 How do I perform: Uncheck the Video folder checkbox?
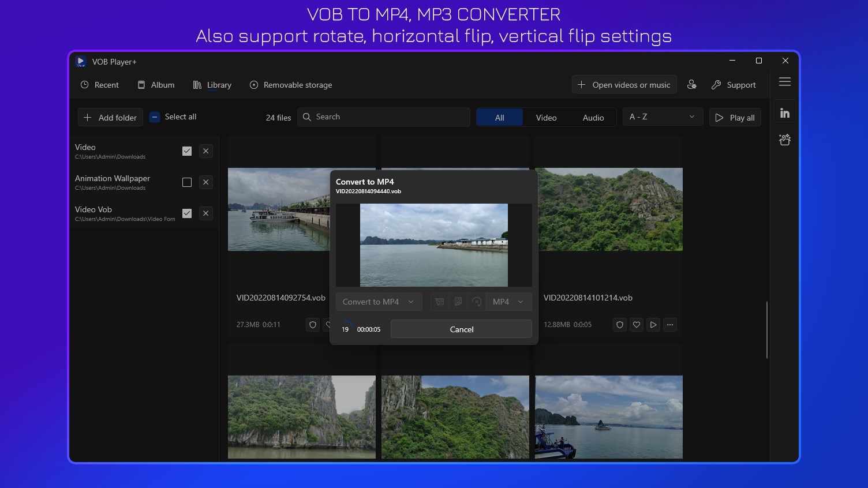[186, 151]
